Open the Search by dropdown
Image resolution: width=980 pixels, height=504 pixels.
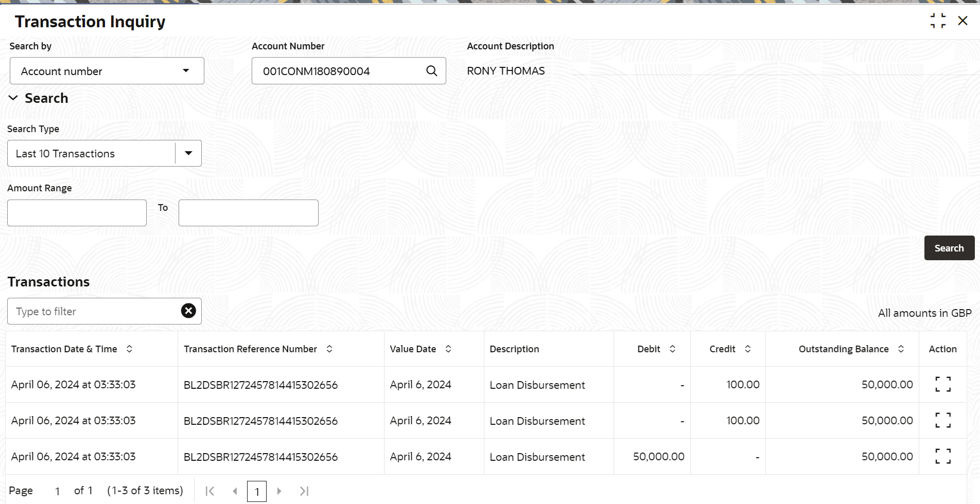(107, 71)
